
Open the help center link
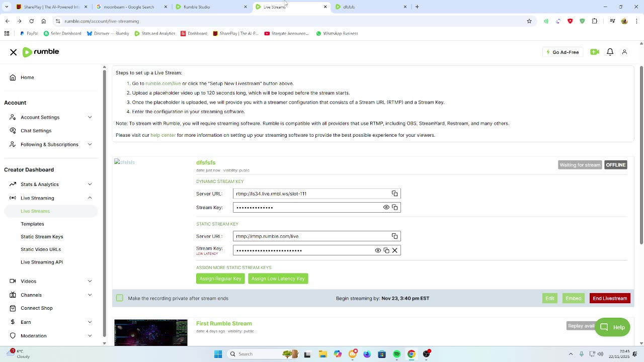pyautogui.click(x=163, y=135)
